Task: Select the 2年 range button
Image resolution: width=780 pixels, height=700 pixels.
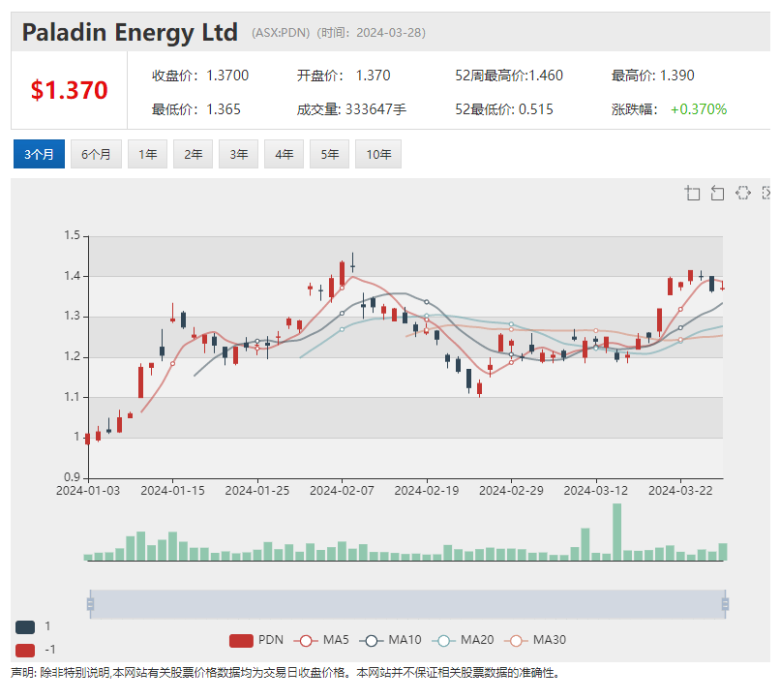Action: (193, 153)
